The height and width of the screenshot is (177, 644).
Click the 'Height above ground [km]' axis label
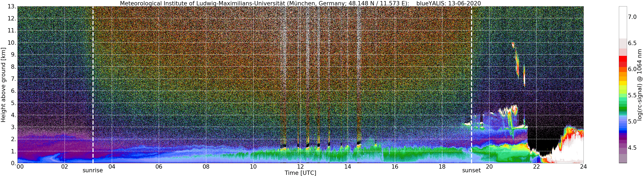pyautogui.click(x=3, y=85)
